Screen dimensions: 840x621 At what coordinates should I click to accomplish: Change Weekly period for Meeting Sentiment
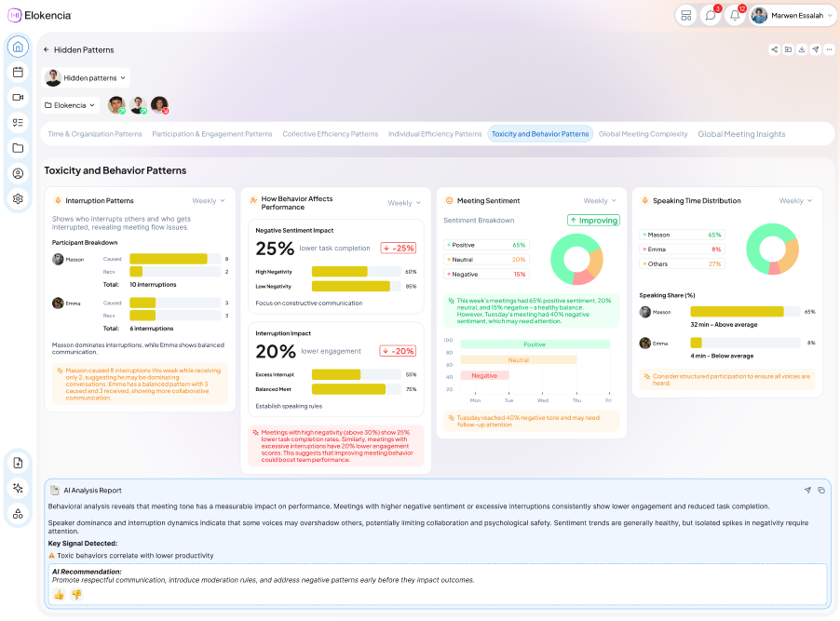[x=600, y=201]
